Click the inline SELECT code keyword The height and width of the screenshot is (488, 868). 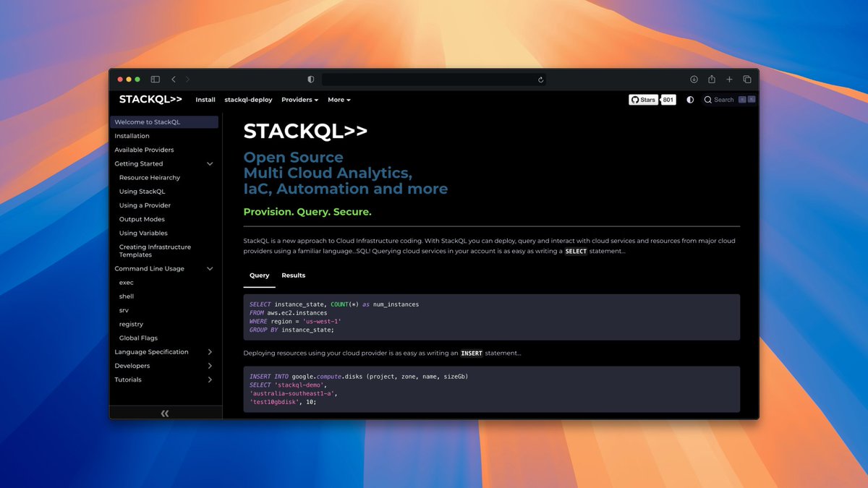(x=576, y=251)
